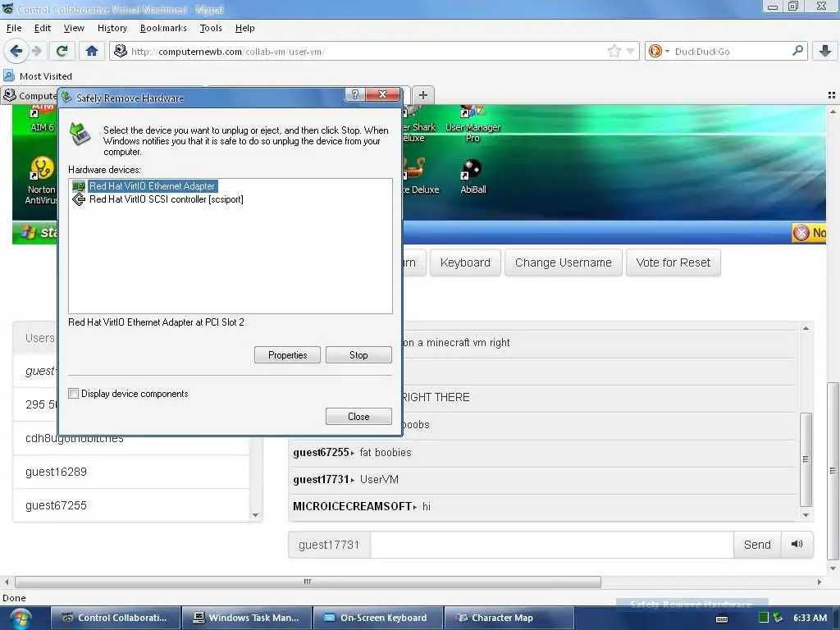This screenshot has height=630, width=840.
Task: Select user guest16289 in Users list
Action: (x=131, y=472)
